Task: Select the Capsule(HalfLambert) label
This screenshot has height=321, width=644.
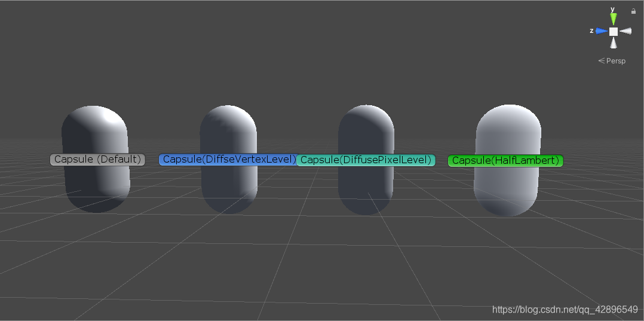Action: pyautogui.click(x=505, y=160)
